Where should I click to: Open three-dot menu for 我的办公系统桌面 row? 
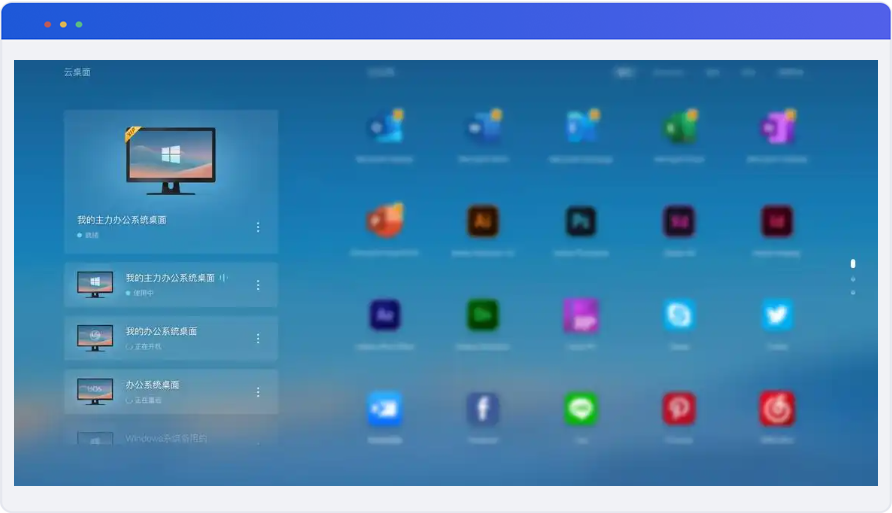258,338
